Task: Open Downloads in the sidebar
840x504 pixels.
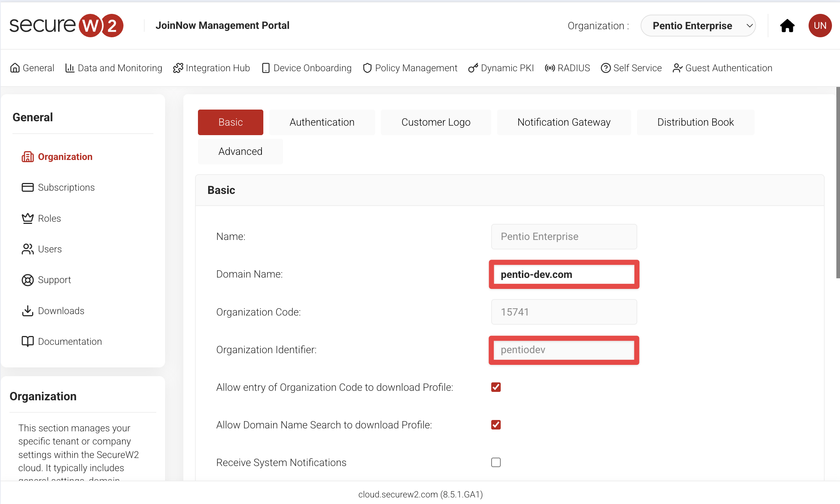Action: pyautogui.click(x=53, y=311)
